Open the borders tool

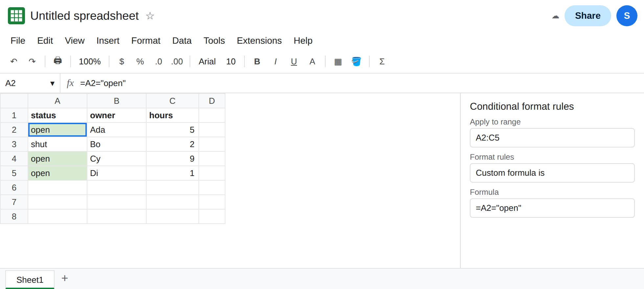click(338, 62)
